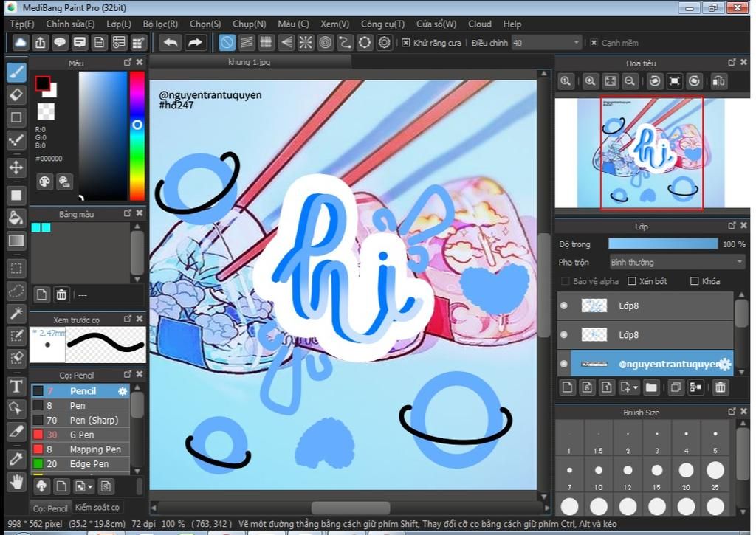Enable the Xén bớt checkbox
This screenshot has width=756, height=535.
tap(632, 281)
